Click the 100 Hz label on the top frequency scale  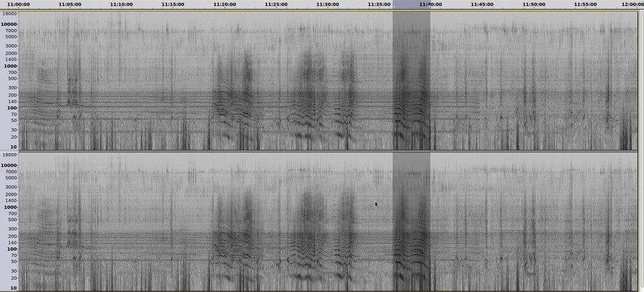coord(12,108)
